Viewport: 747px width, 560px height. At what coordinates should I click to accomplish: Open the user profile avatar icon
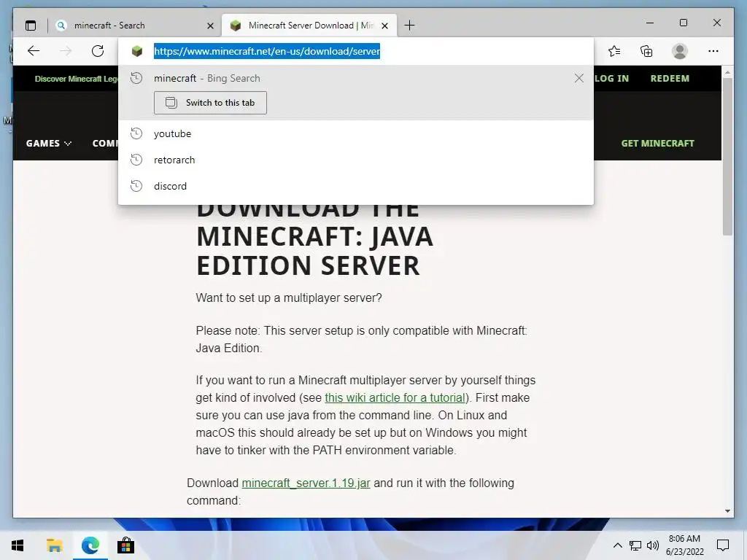click(680, 51)
